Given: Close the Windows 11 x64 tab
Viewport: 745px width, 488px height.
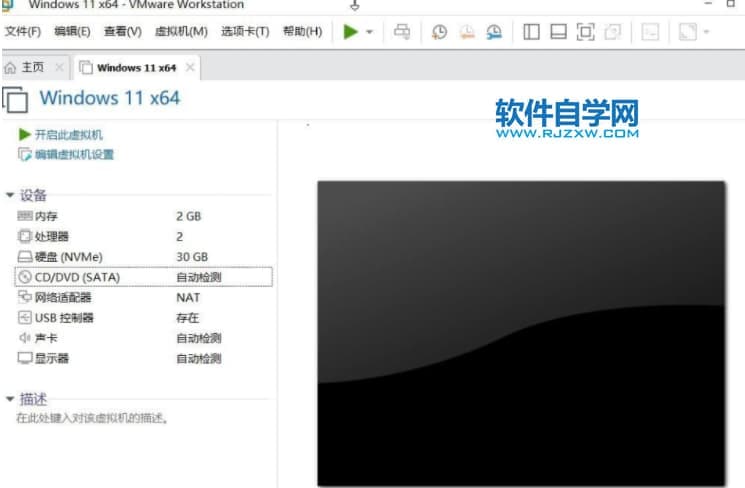Looking at the screenshot, I should point(190,68).
